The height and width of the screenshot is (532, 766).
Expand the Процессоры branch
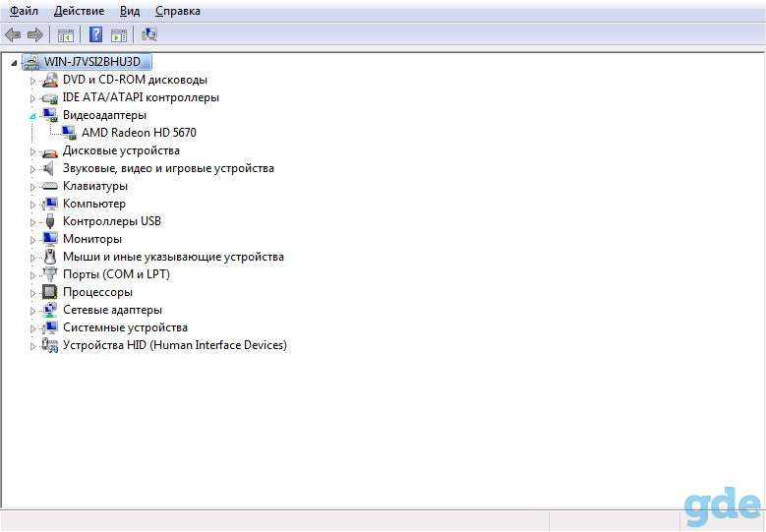pyautogui.click(x=32, y=293)
